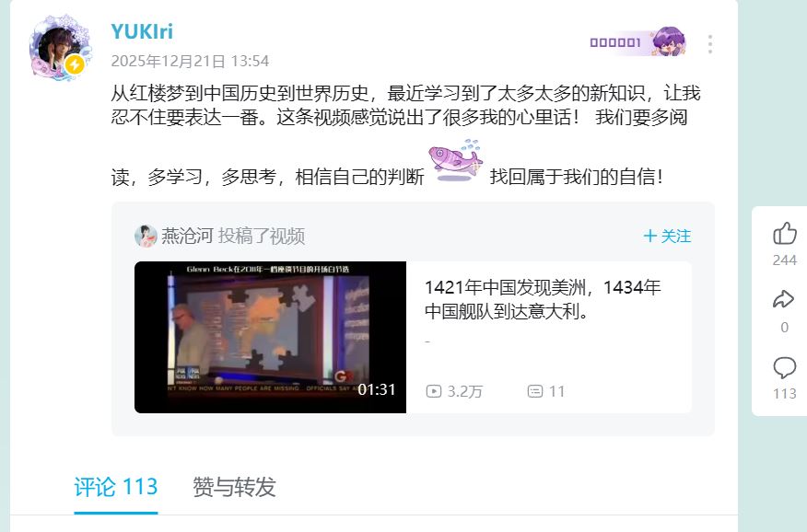This screenshot has height=532, width=807.
Task: Click the 01:31 video duration label
Action: (x=377, y=389)
